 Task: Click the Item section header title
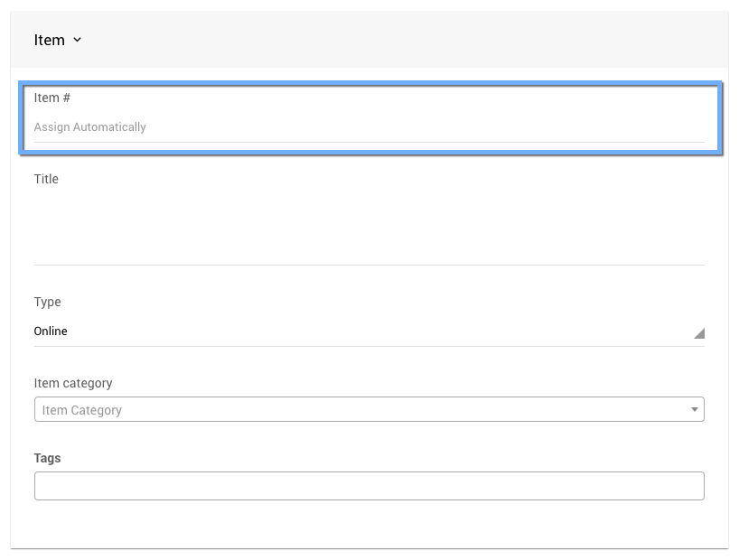[49, 40]
